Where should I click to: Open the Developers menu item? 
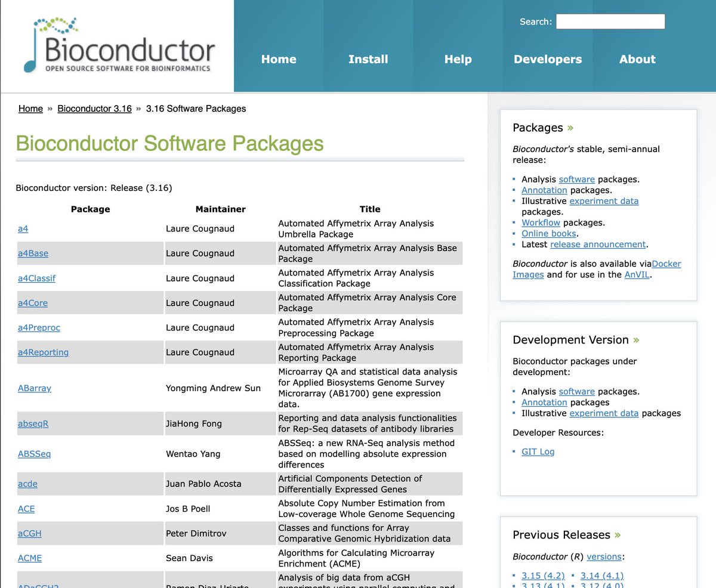point(548,59)
